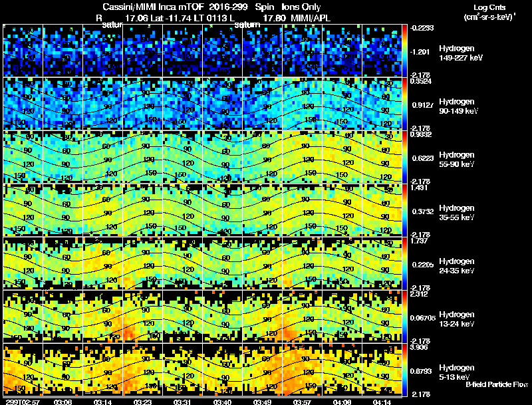This screenshot has height=405, width=532.
Task: Click the color bar beside Hydrogen 55-90 keV
Action: [404, 157]
